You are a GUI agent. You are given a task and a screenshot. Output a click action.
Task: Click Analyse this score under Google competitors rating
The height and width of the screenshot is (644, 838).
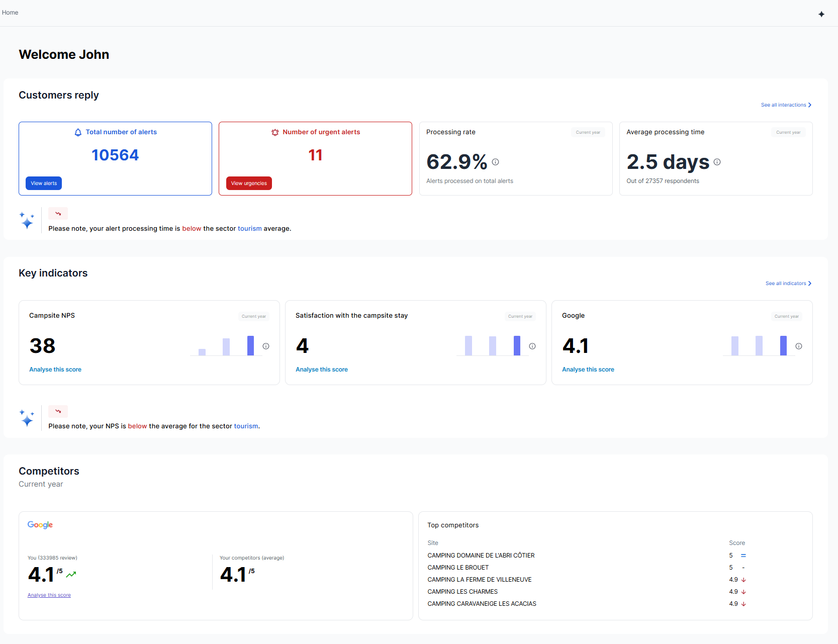point(49,595)
